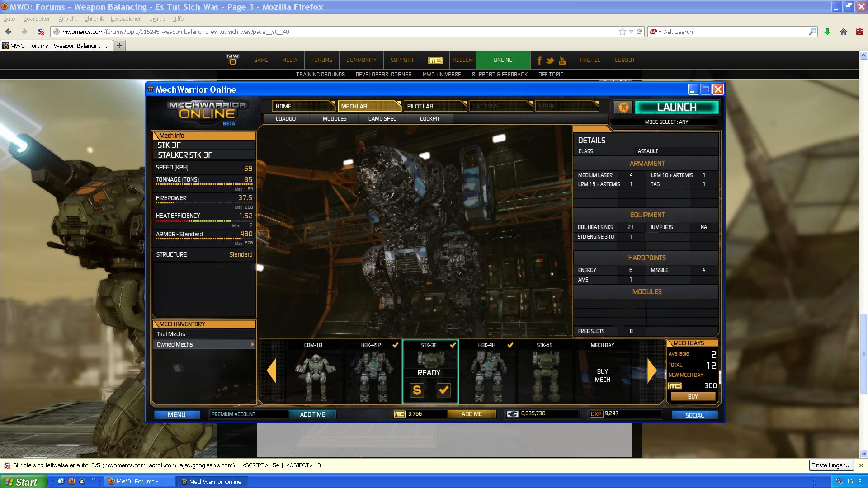Open the CAMO SPEC sub-tab
The image size is (868, 488).
point(382,119)
